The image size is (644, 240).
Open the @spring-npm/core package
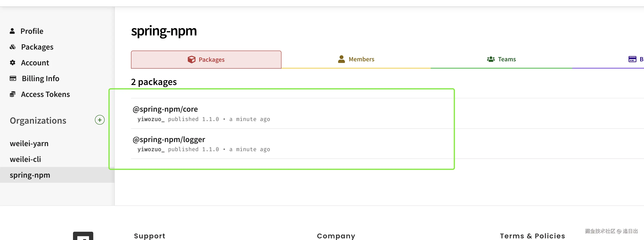click(x=165, y=109)
